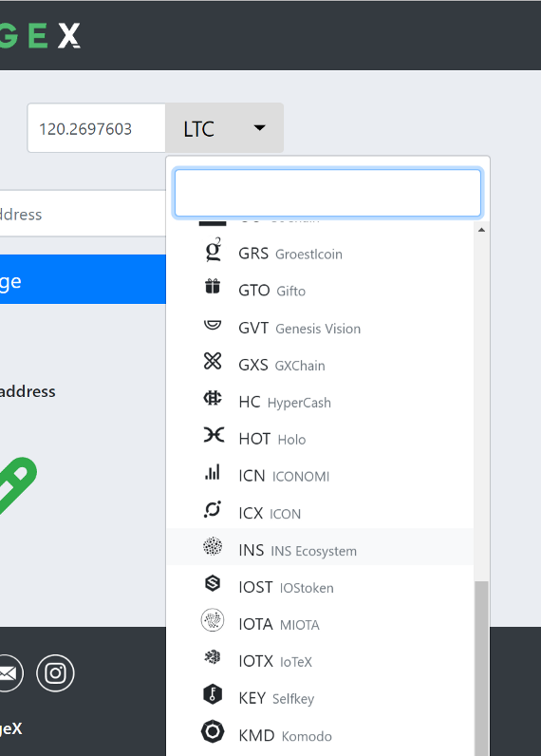Click the GXChain cross-shaped icon

pos(213,361)
